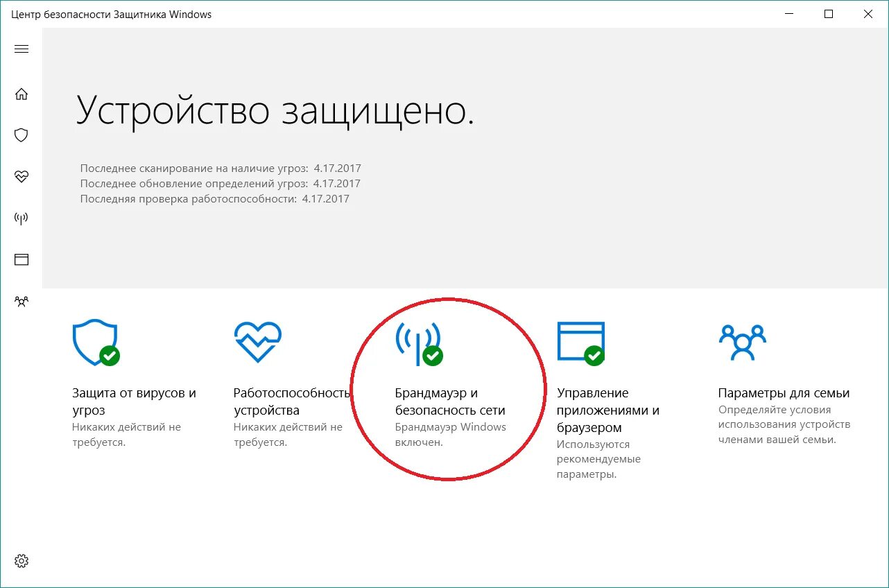
Task: Click large window icon for app control
Action: tap(581, 343)
